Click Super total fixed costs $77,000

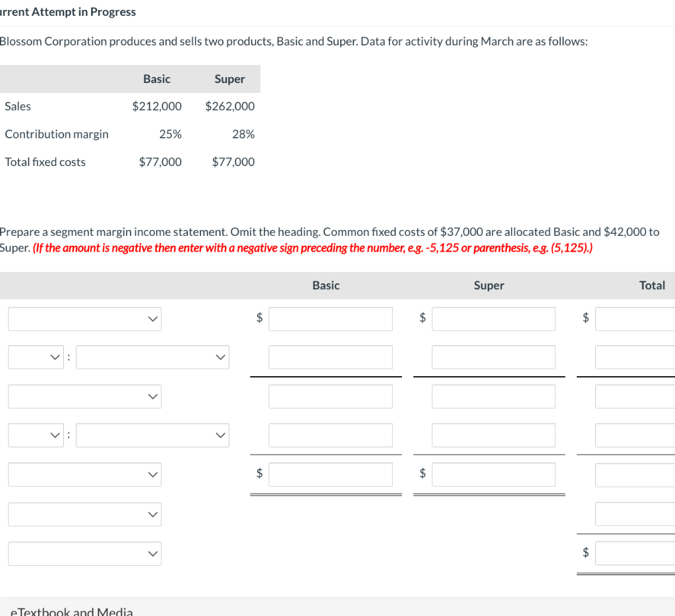[x=233, y=162]
